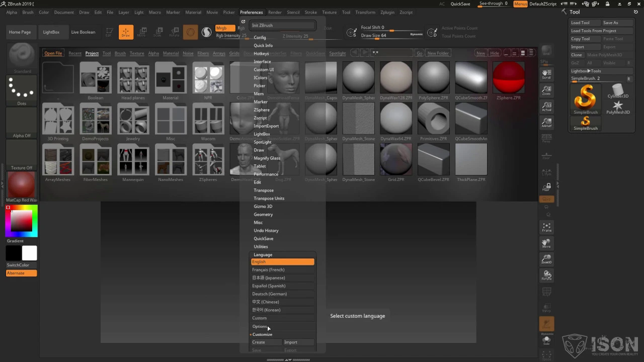
Task: Open the Zplugin menu
Action: click(387, 12)
